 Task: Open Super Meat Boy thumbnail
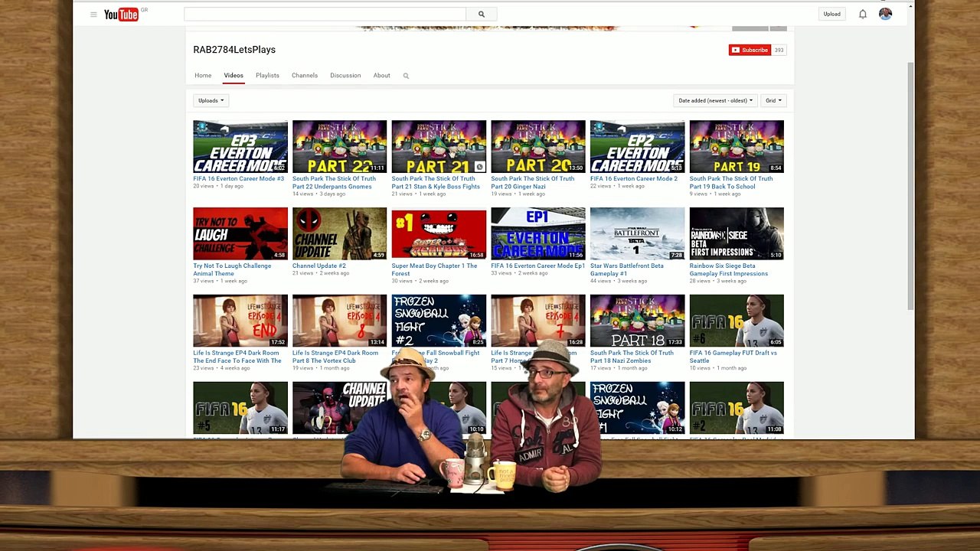(x=439, y=233)
